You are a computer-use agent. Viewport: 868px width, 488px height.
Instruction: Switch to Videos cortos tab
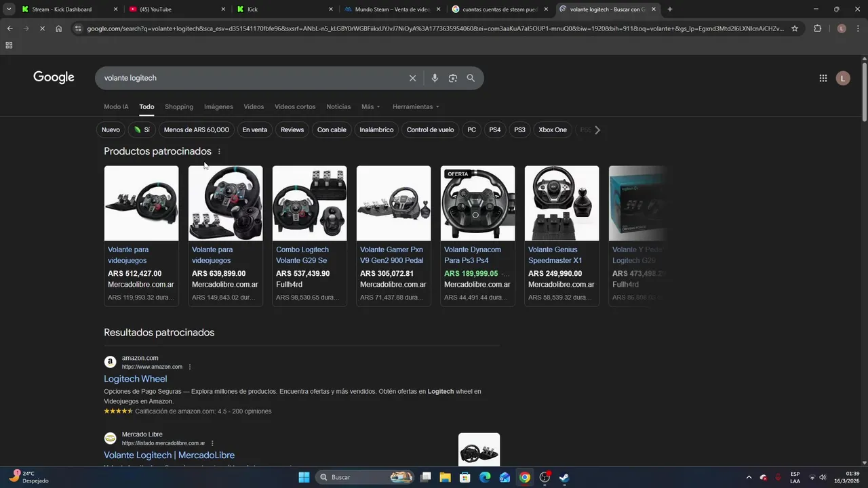(x=295, y=107)
